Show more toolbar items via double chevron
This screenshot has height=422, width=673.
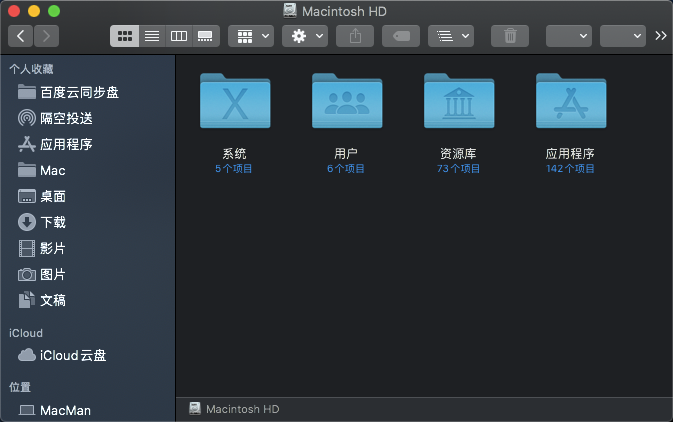pyautogui.click(x=661, y=36)
